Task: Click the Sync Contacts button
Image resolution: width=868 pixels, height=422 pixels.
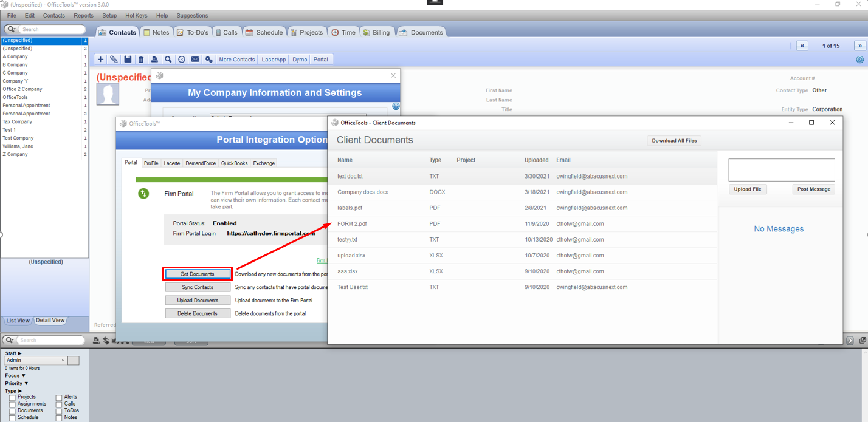Action: [198, 287]
